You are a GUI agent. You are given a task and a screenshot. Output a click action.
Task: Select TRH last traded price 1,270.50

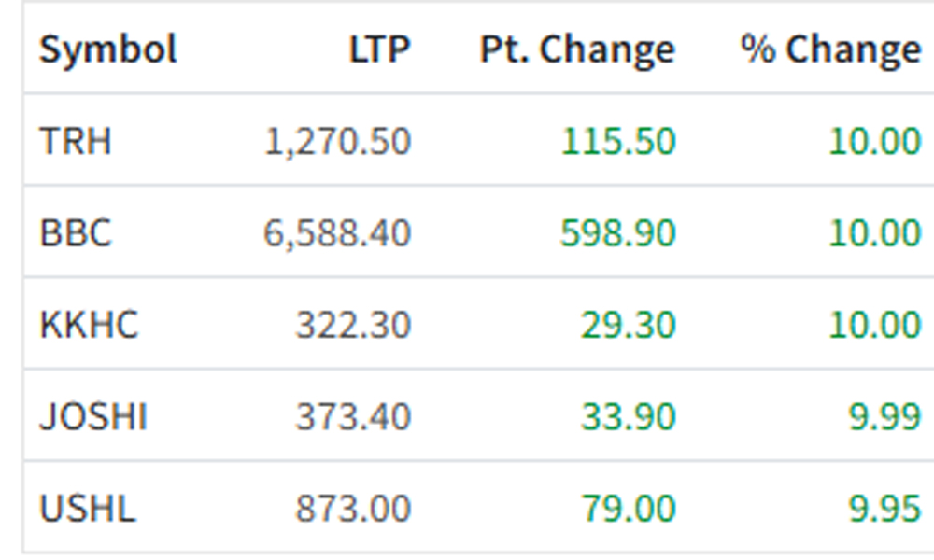[x=337, y=142]
